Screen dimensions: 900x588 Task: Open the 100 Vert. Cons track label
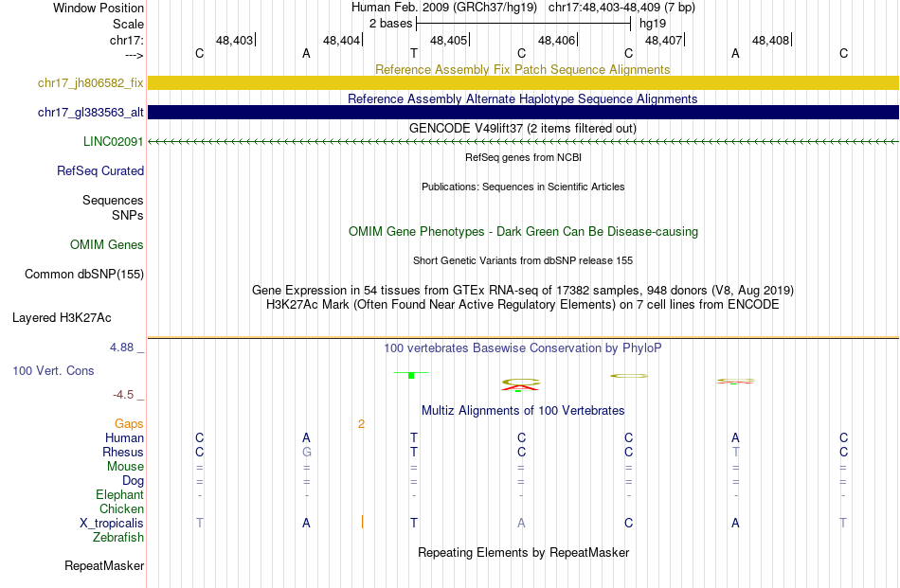(53, 370)
